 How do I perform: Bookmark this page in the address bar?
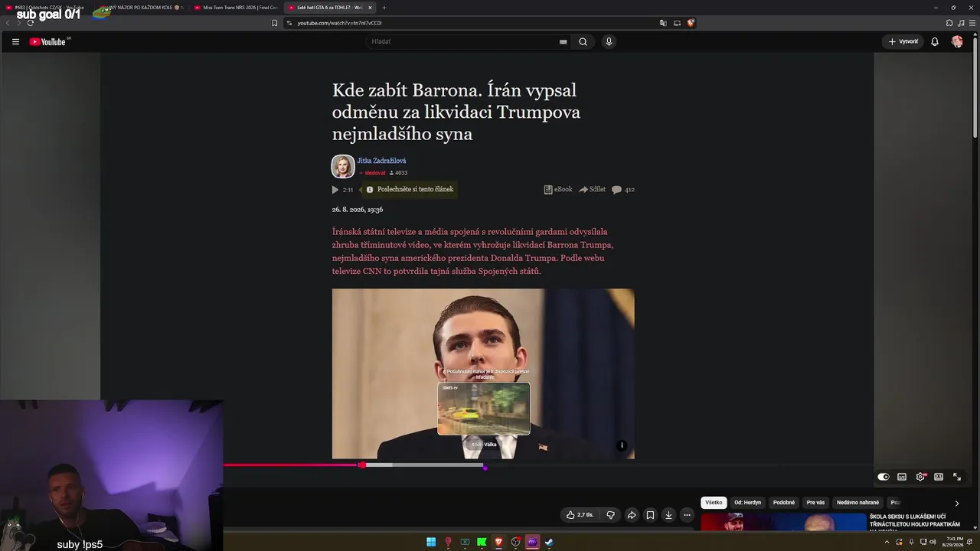coord(274,23)
